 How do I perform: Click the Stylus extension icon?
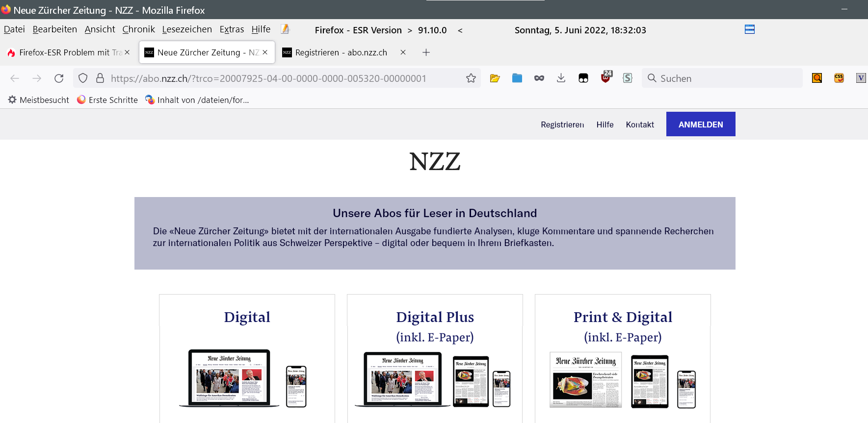(628, 78)
